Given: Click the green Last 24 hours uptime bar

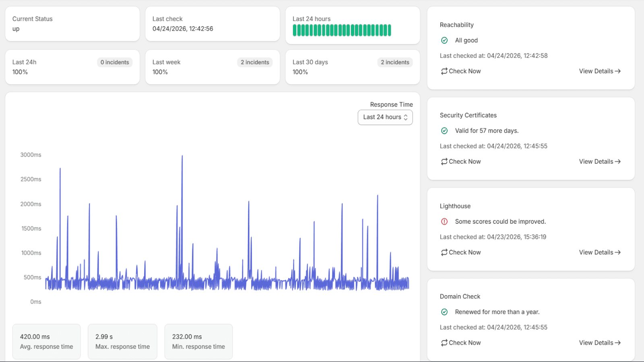Looking at the screenshot, I should pyautogui.click(x=342, y=30).
